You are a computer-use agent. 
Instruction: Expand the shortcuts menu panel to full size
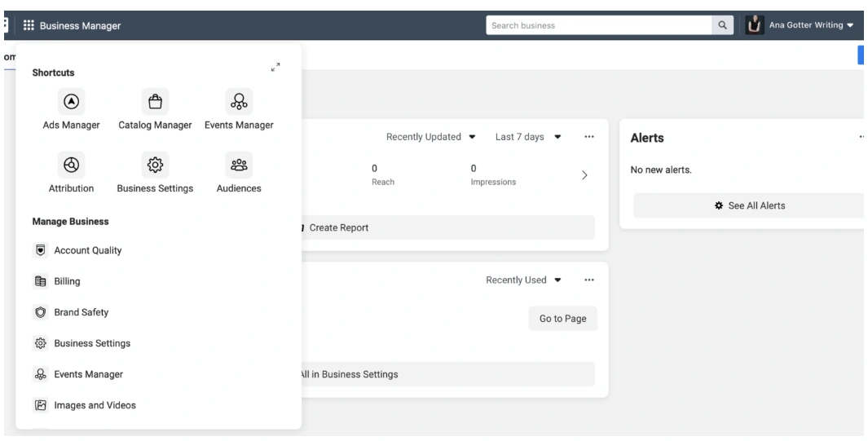(275, 67)
